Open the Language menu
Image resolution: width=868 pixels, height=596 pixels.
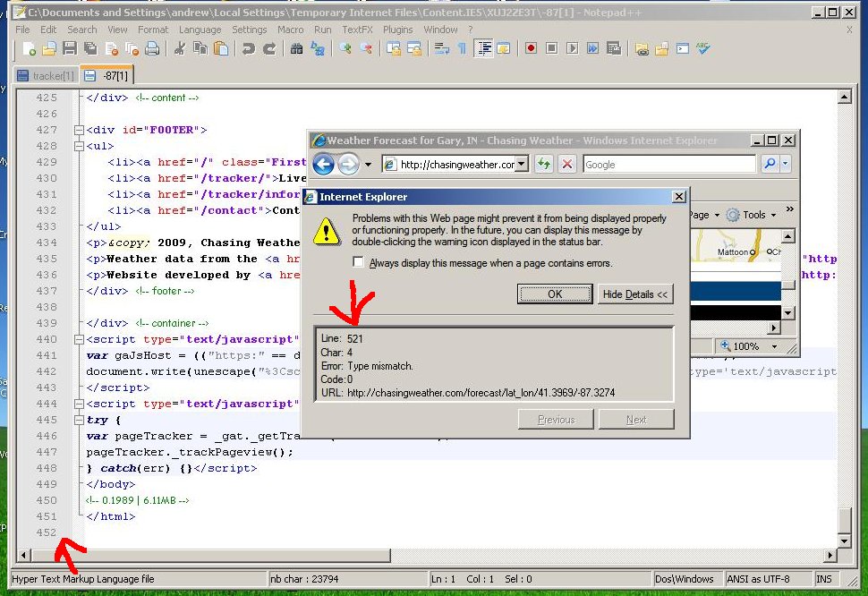(x=200, y=30)
